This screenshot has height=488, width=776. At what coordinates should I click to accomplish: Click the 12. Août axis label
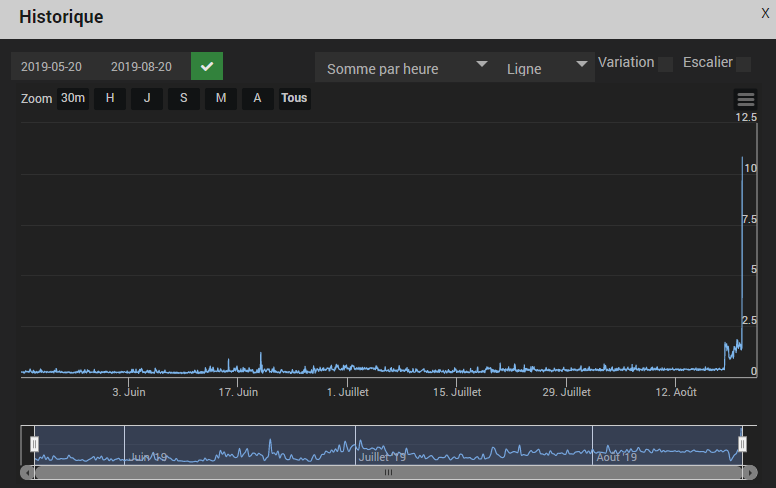(676, 392)
